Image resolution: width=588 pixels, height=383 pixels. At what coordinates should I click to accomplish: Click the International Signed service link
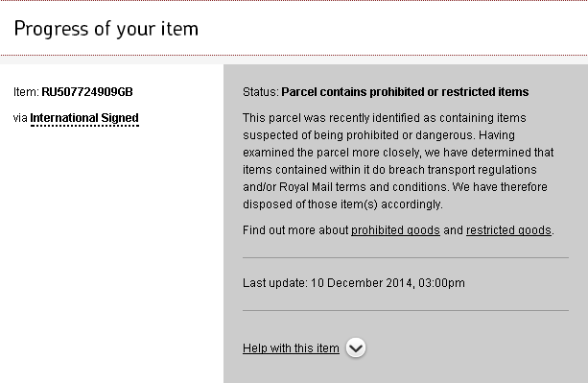(84, 118)
